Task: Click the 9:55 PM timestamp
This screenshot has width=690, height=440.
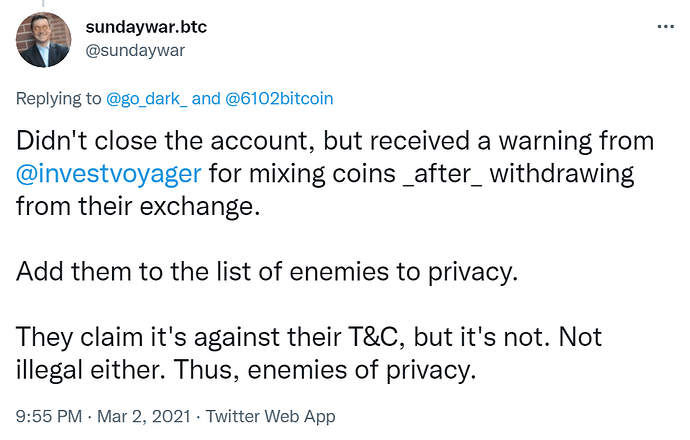Action: point(47,416)
